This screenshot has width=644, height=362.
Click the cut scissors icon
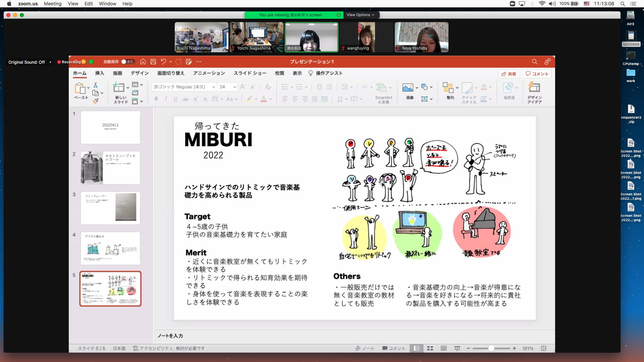click(x=96, y=85)
